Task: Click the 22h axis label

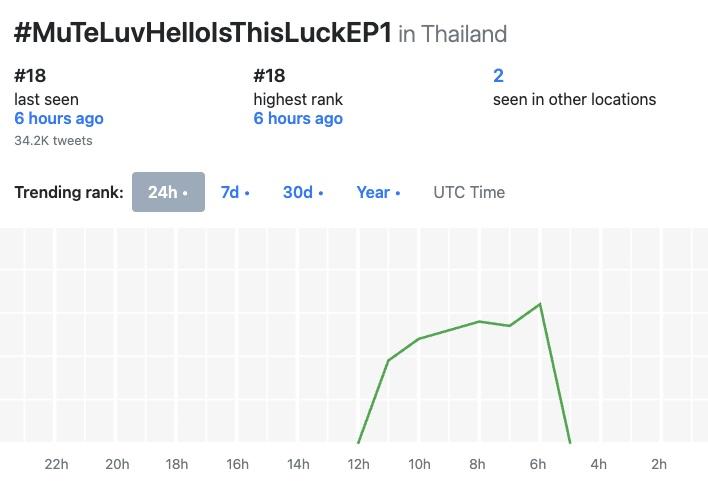Action: point(57,464)
